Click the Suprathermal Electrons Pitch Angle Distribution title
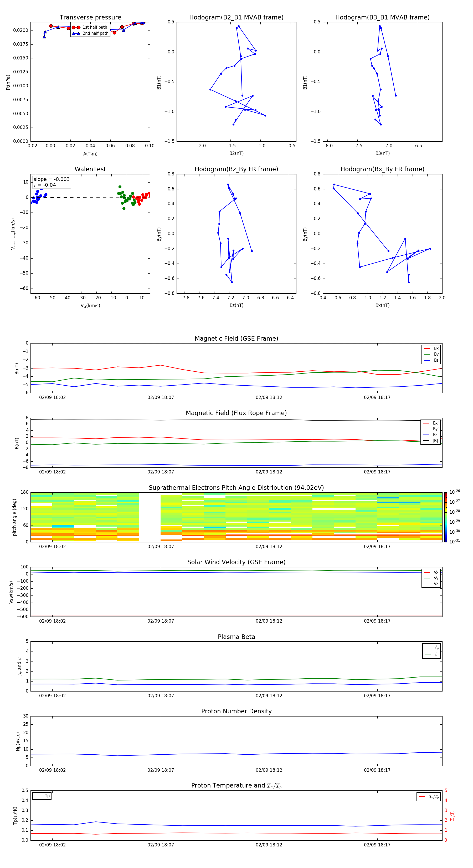The image size is (473, 868). [236, 488]
